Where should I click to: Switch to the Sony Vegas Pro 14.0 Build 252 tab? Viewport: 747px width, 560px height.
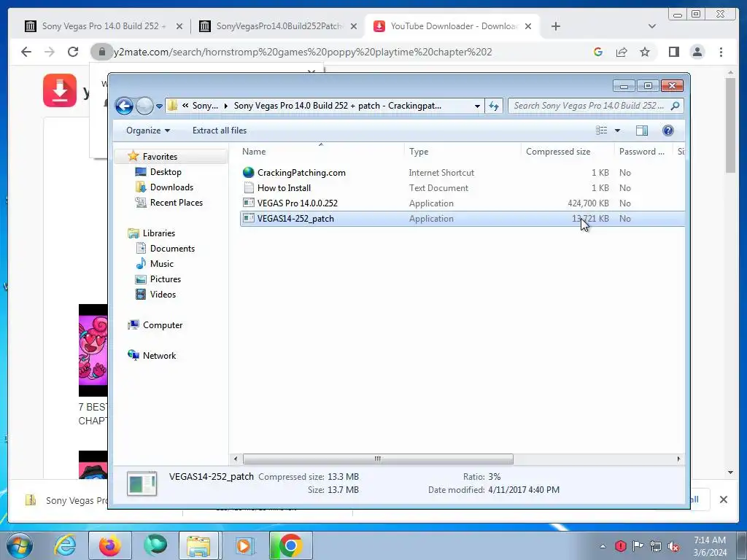(x=104, y=26)
